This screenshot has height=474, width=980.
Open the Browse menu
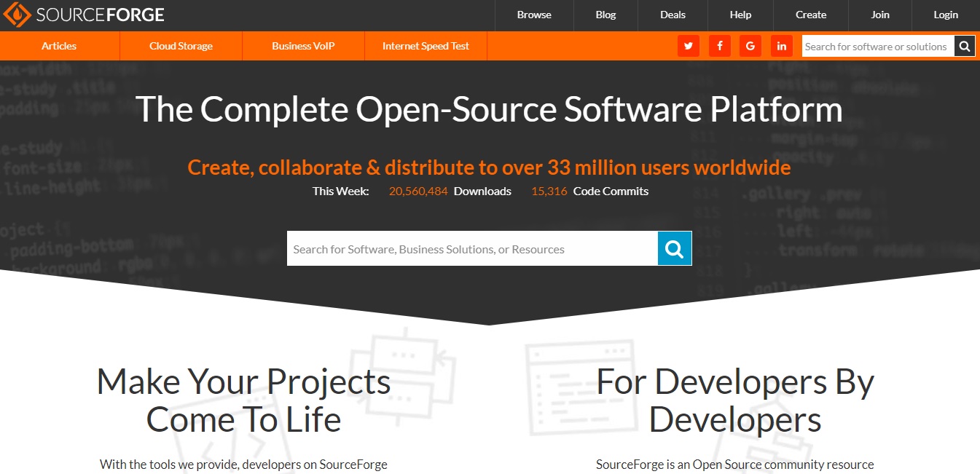[x=534, y=15]
